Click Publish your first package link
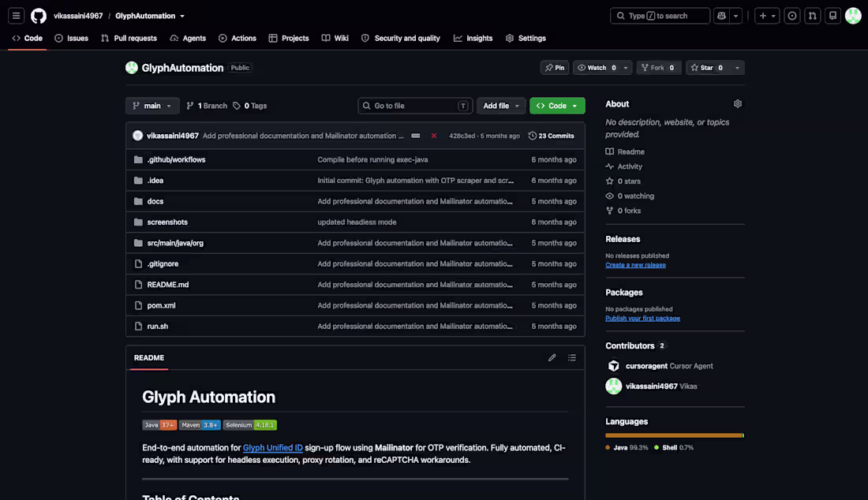868x500 pixels. click(642, 318)
